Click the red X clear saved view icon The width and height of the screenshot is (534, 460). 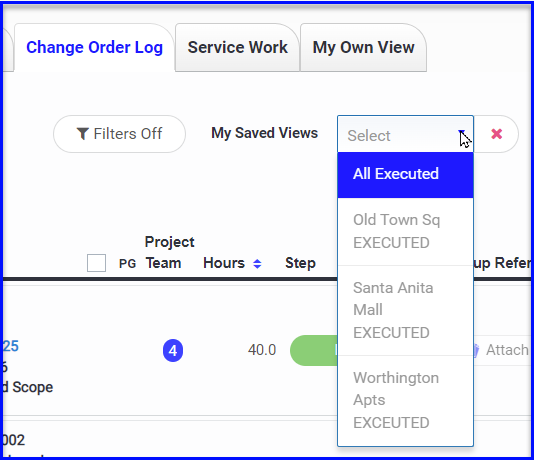point(497,134)
